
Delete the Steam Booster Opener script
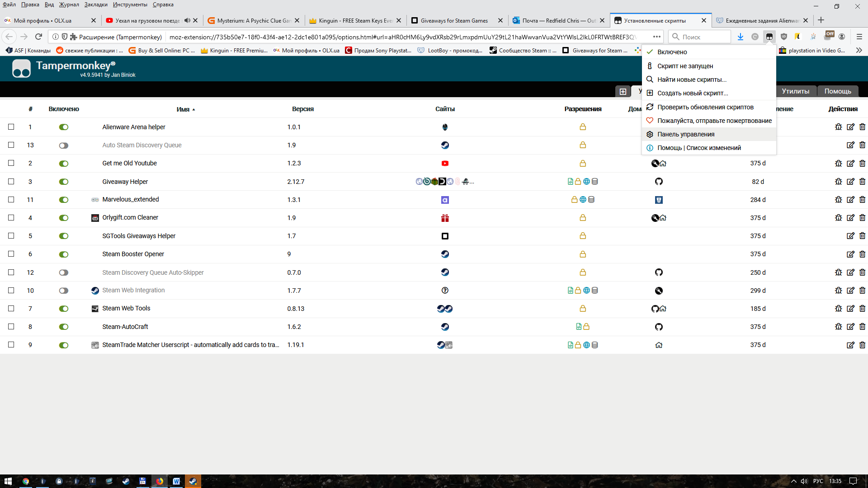862,254
